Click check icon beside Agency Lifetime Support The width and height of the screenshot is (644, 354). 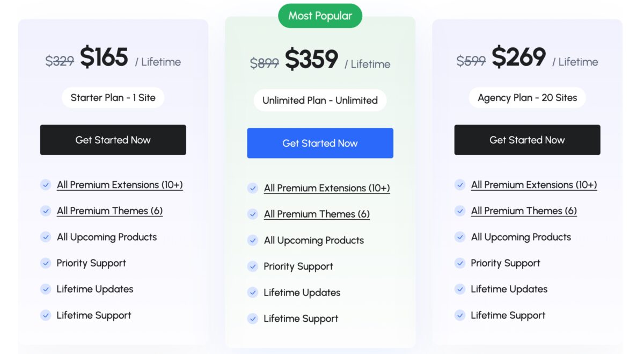pos(460,315)
